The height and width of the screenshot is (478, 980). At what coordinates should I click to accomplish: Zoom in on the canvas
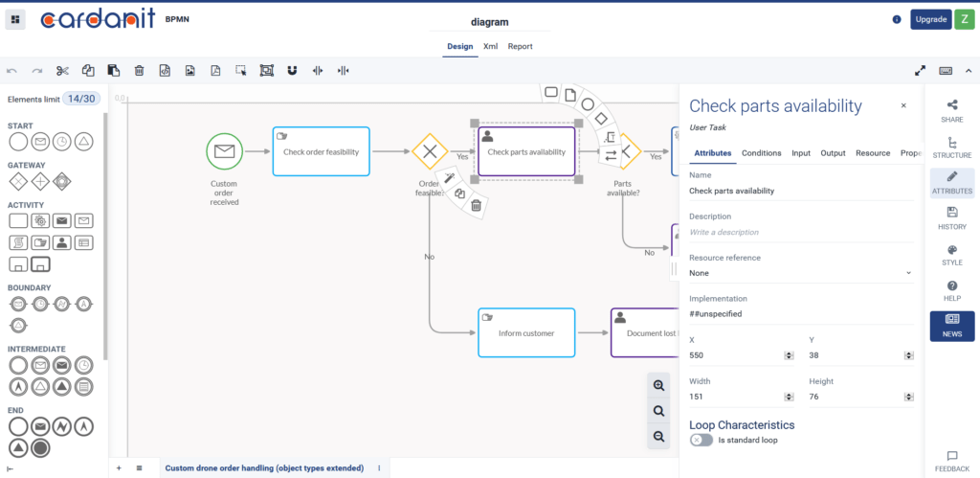[658, 385]
